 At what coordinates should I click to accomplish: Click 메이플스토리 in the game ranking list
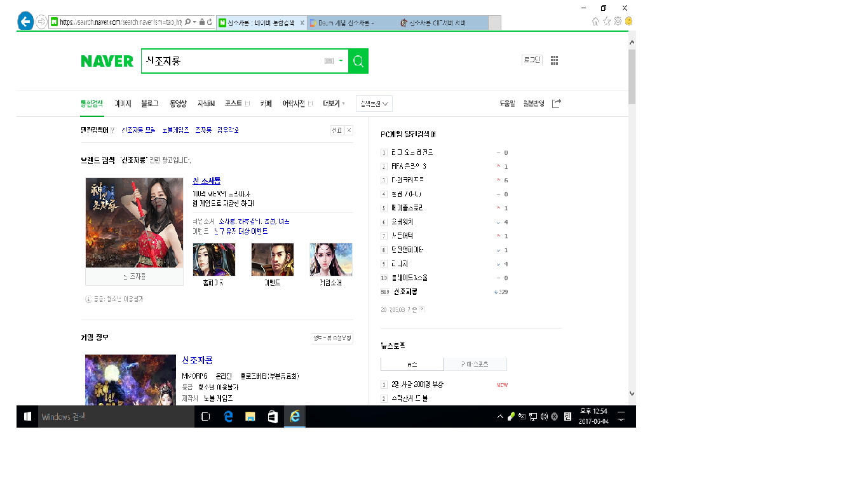(x=407, y=208)
